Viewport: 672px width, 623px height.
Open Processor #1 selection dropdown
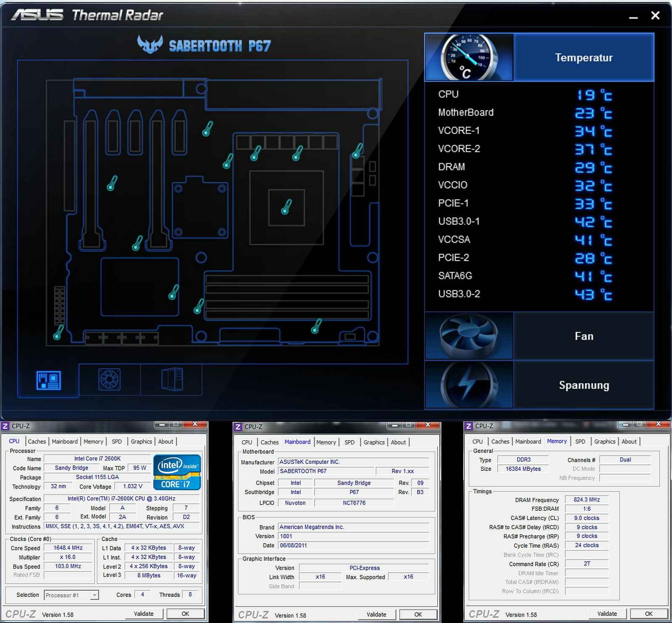pyautogui.click(x=71, y=595)
